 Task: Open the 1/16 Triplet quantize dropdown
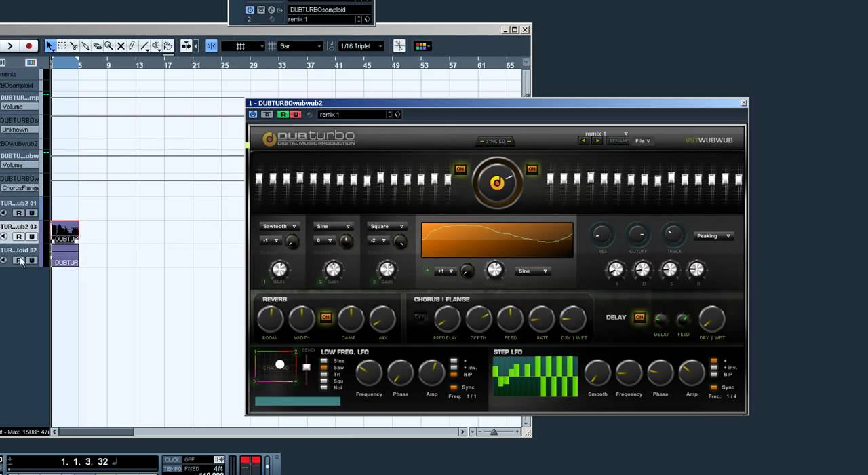[361, 46]
